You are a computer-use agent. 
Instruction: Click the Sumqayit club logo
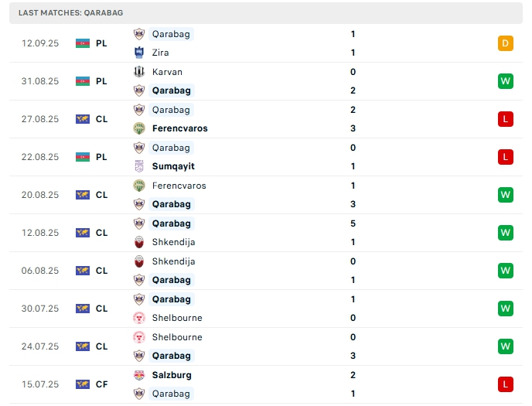[x=139, y=166]
